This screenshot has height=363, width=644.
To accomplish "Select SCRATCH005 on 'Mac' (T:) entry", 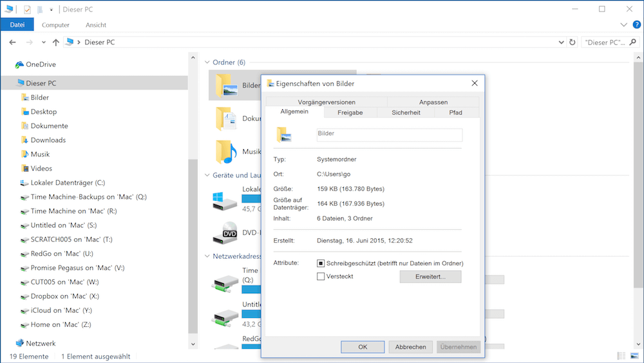I will tap(71, 240).
